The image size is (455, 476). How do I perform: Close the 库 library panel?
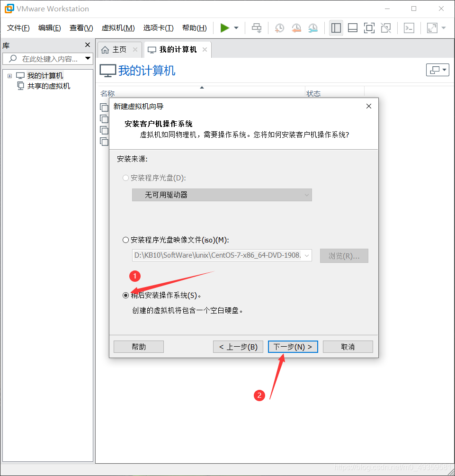pos(88,45)
